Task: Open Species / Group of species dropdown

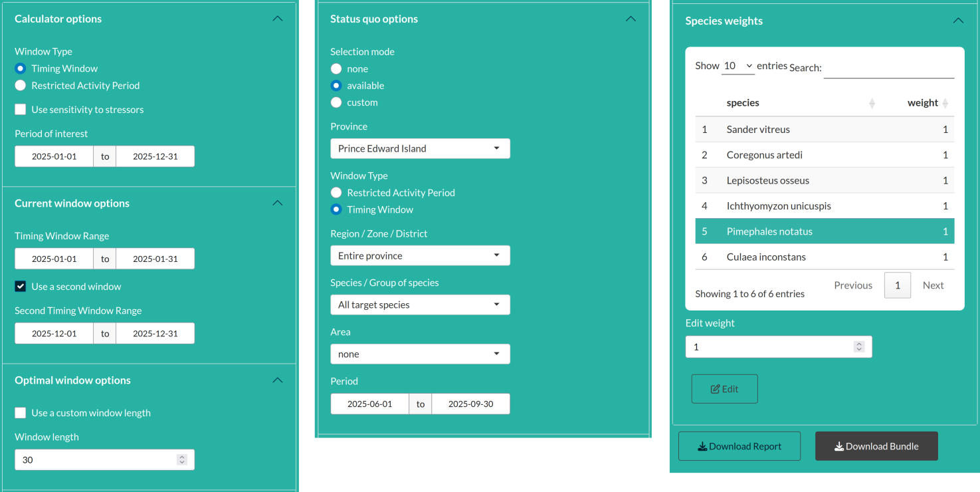Action: pos(420,305)
